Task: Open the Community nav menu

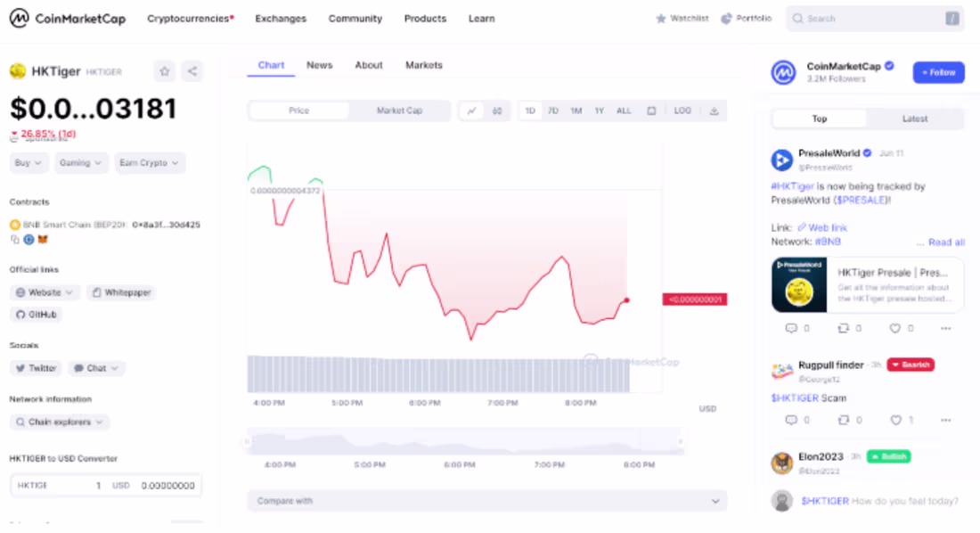Action: pos(355,18)
